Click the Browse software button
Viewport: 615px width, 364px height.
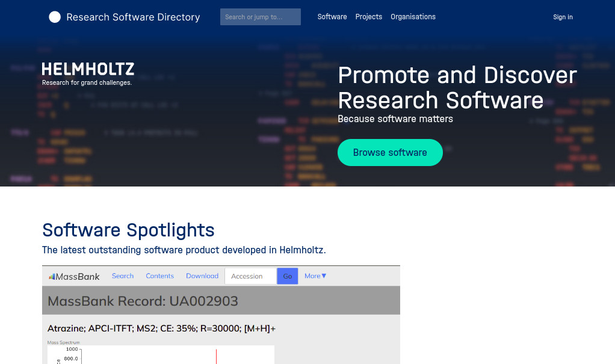[390, 152]
